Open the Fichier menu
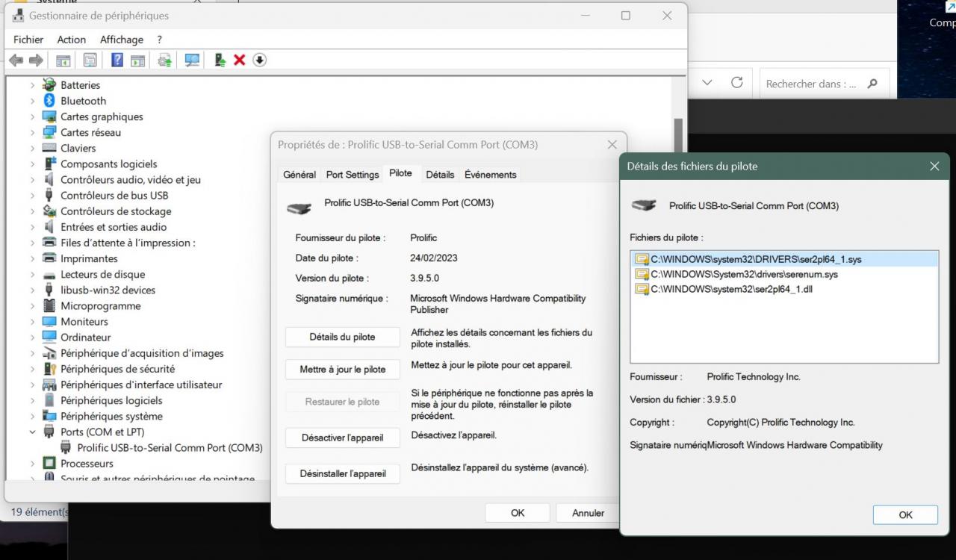This screenshot has width=956, height=560. [x=28, y=40]
